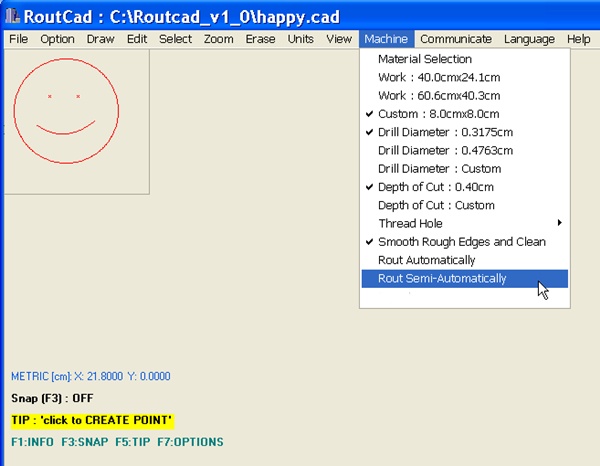Open the Option menu
This screenshot has width=600, height=466.
57,39
